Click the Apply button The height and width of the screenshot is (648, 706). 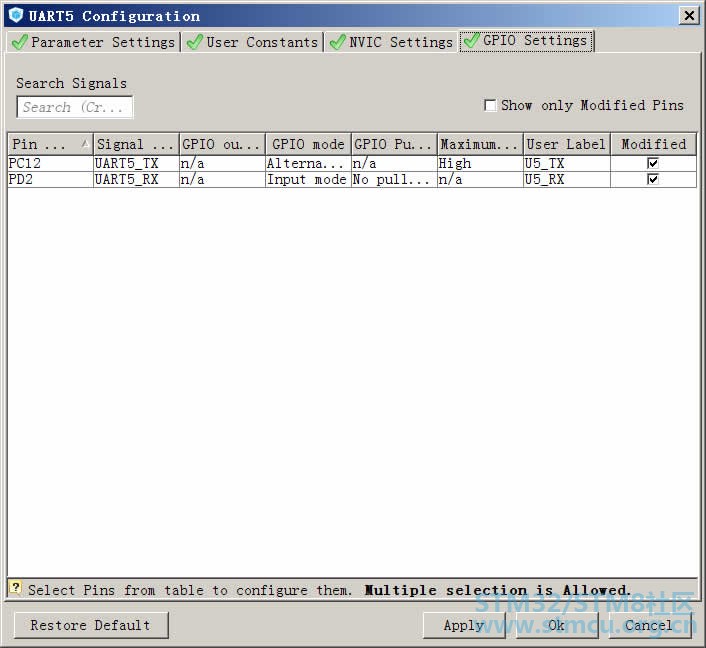(x=464, y=625)
